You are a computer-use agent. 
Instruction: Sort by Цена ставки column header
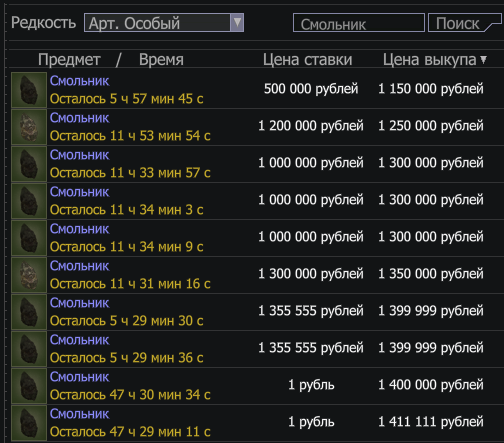click(307, 60)
